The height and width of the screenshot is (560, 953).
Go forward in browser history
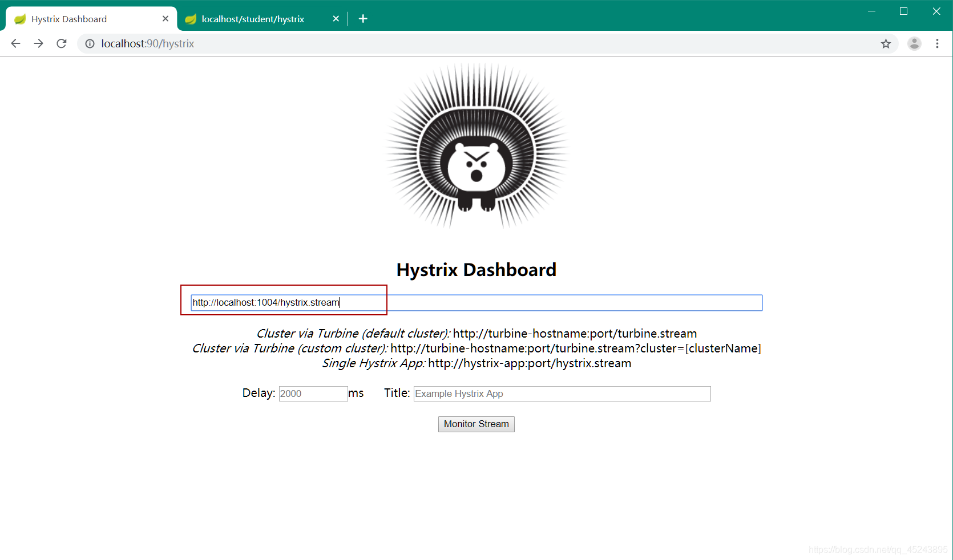(x=38, y=43)
